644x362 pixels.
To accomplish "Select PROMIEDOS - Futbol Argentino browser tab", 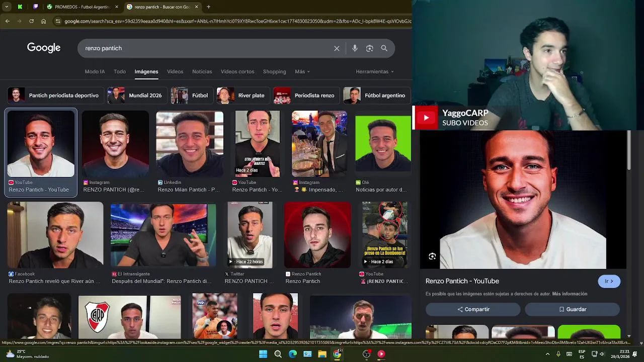I will pos(82,7).
